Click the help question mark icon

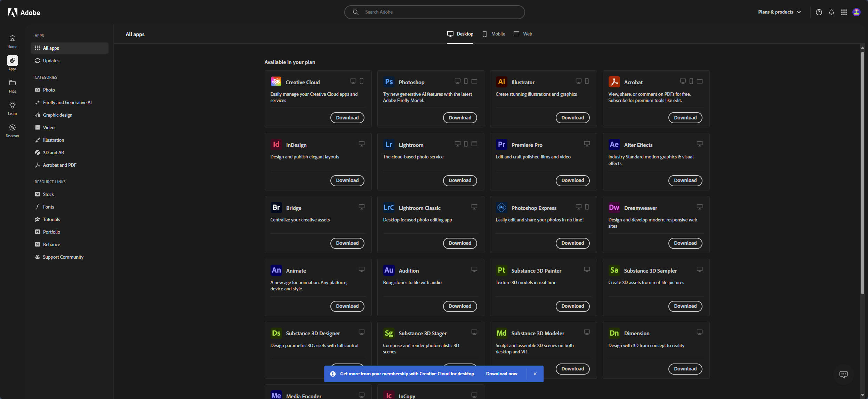pyautogui.click(x=819, y=12)
